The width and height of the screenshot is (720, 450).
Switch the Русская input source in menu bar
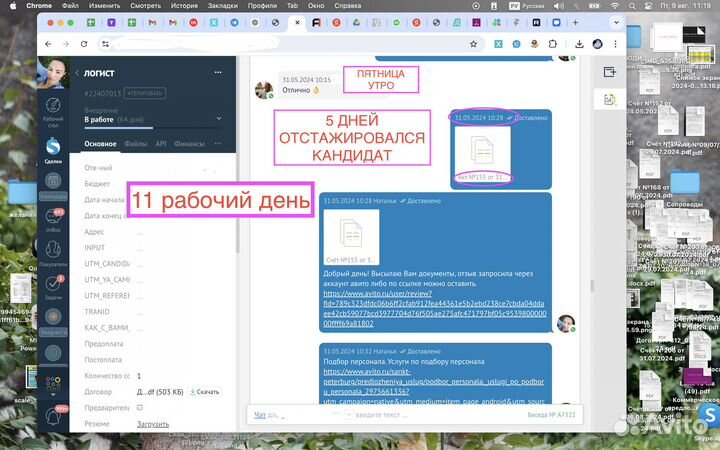click(527, 6)
